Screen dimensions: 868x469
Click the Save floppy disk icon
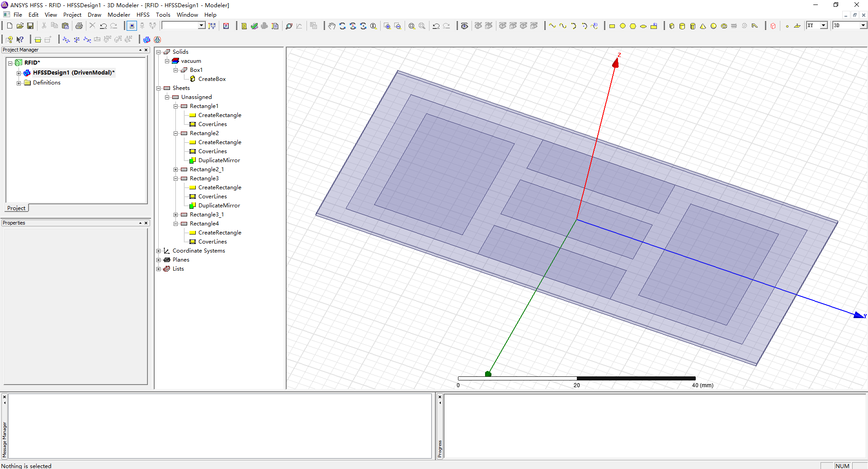click(30, 26)
